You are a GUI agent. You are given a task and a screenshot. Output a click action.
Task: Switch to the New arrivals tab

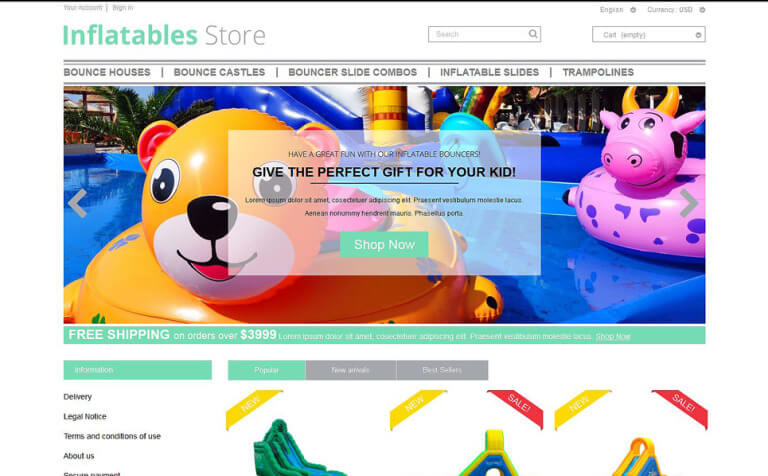point(351,370)
